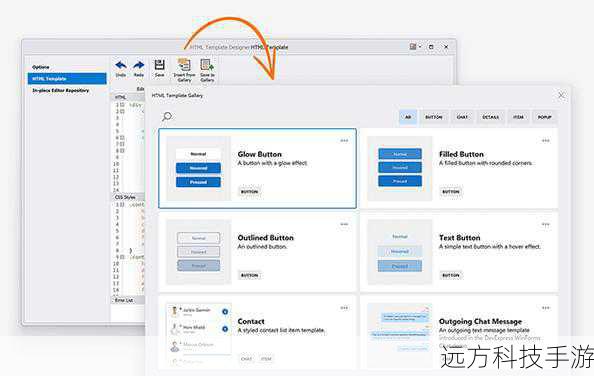Collapse line 1 in CSS Styles editor
Image resolution: width=594 pixels, height=376 pixels.
[122, 205]
